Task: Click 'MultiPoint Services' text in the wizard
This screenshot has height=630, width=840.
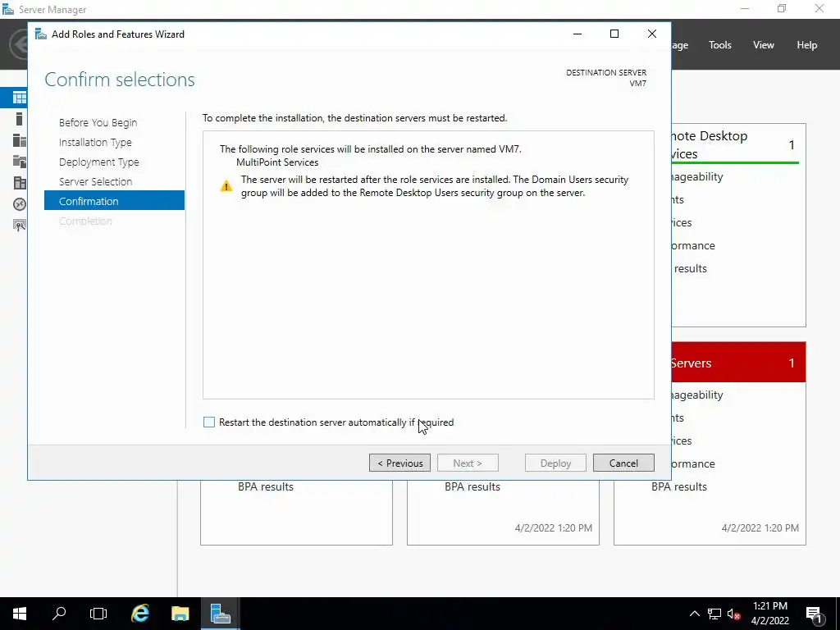Action: [277, 162]
